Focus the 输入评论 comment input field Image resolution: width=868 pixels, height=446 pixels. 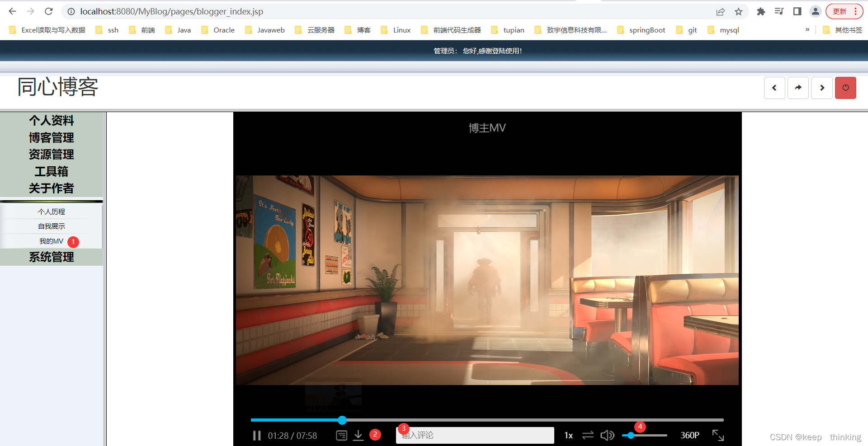(x=475, y=435)
